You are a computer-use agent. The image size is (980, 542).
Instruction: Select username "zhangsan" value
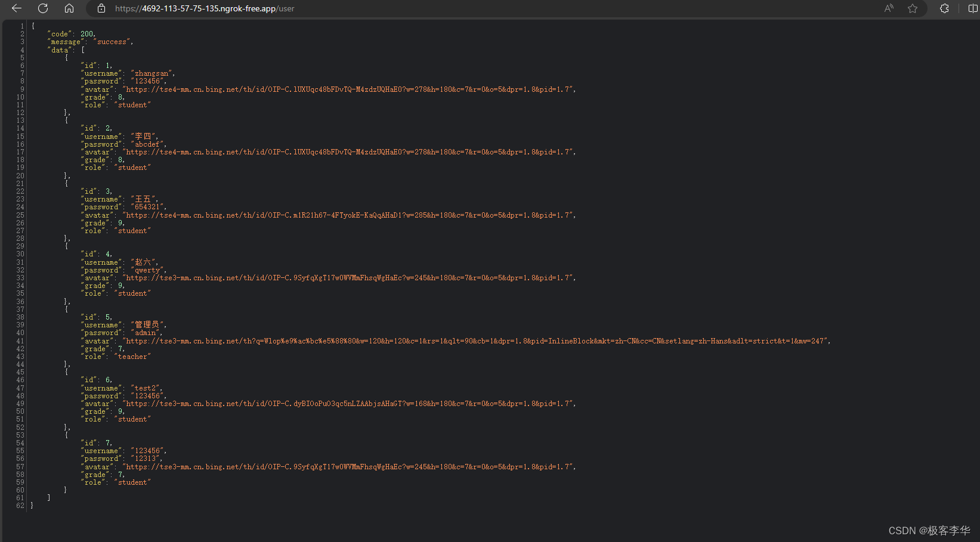click(x=152, y=73)
